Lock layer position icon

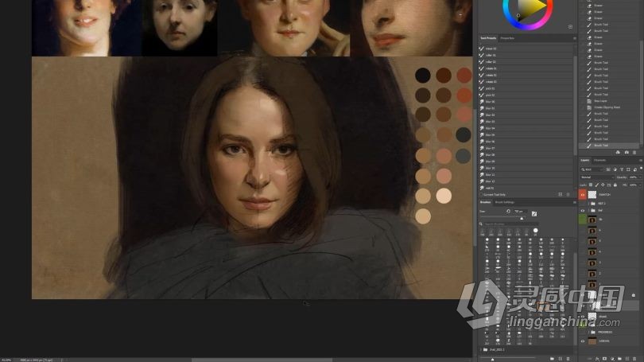(603, 185)
